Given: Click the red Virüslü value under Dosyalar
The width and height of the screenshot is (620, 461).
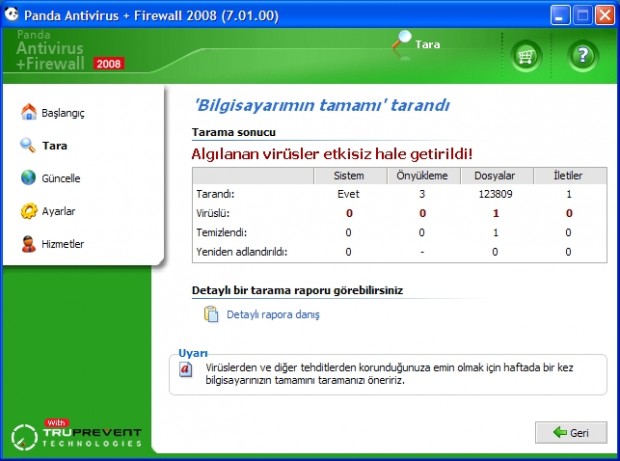Looking at the screenshot, I should pyautogui.click(x=495, y=213).
